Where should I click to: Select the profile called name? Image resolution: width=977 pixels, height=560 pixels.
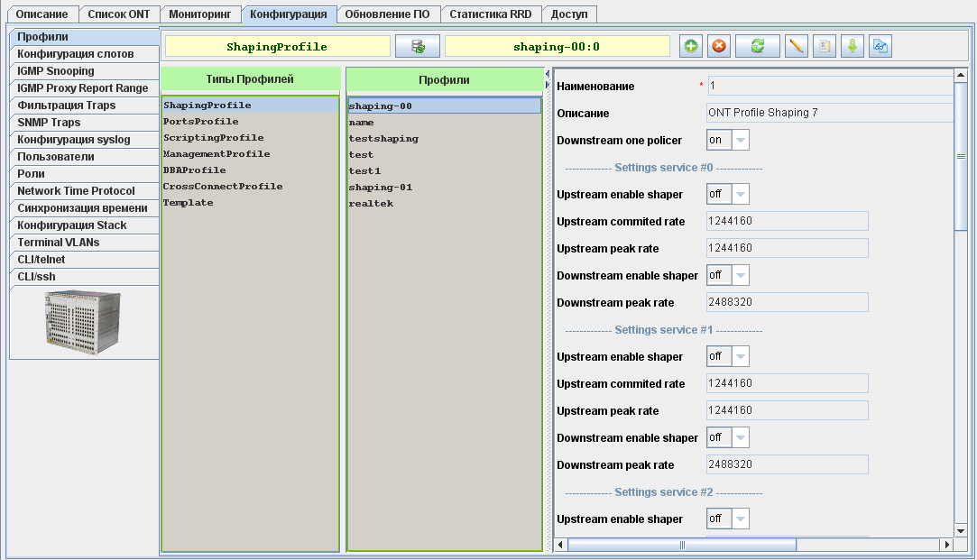444,123
